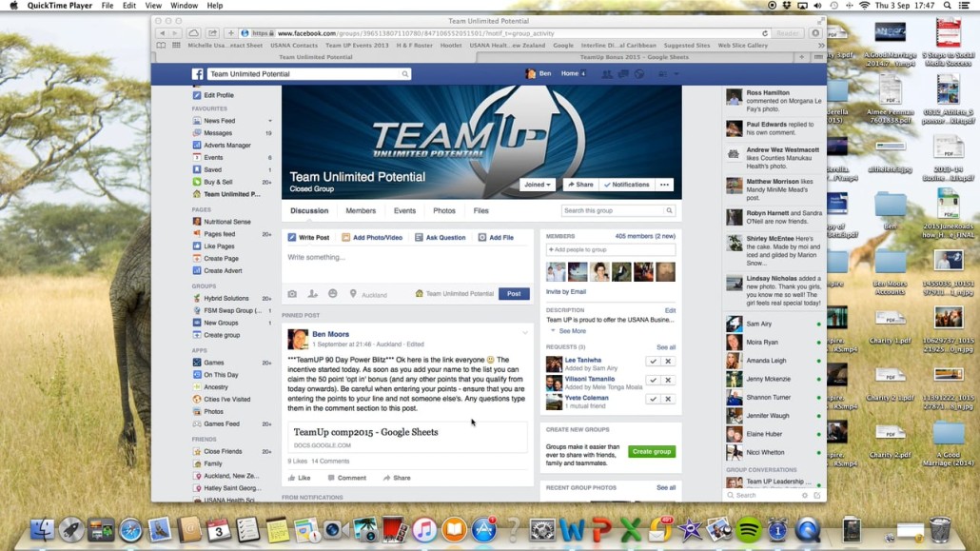
Task: Select Add Photo/Video in the composer
Action: tap(373, 238)
